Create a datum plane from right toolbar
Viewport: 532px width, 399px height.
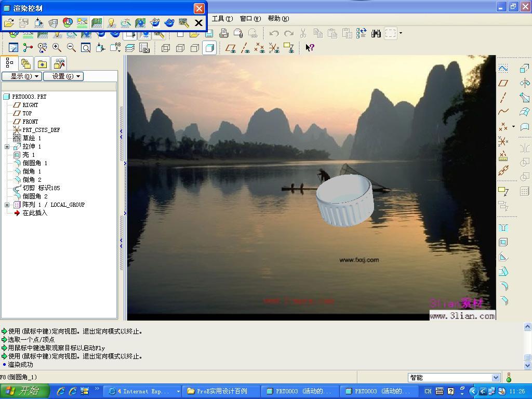coord(503,83)
